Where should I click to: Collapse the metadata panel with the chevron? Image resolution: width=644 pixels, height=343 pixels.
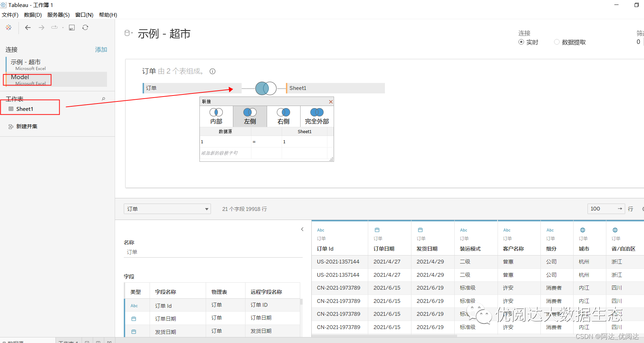[x=302, y=229]
